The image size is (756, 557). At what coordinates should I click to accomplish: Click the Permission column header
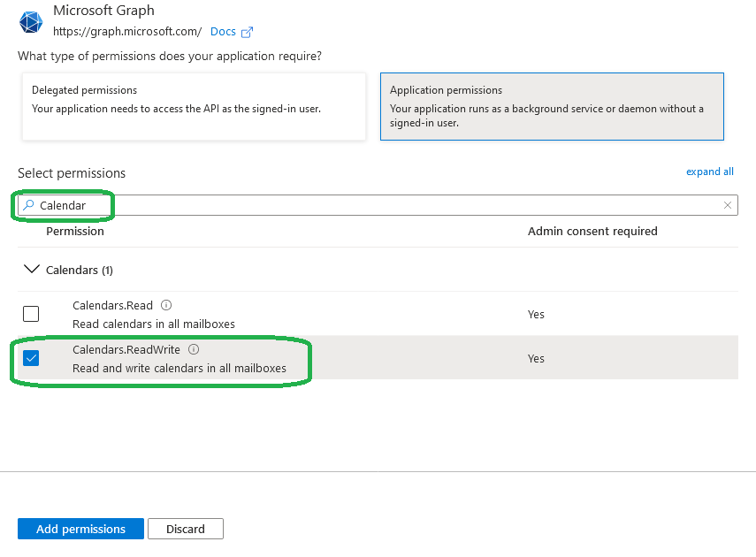(x=75, y=232)
